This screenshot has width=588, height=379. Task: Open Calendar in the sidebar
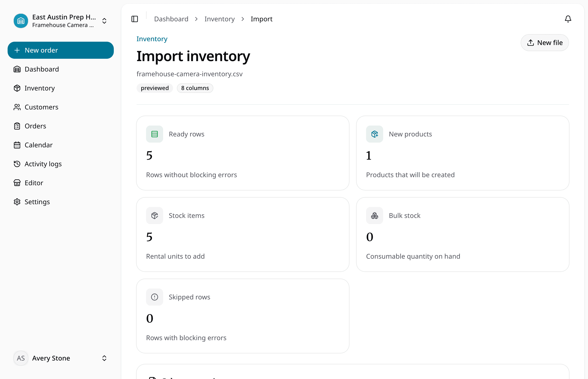(61, 145)
